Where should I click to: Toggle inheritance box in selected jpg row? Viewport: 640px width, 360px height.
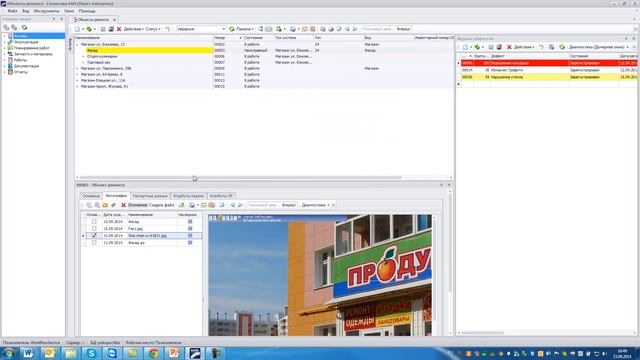pyautogui.click(x=190, y=236)
